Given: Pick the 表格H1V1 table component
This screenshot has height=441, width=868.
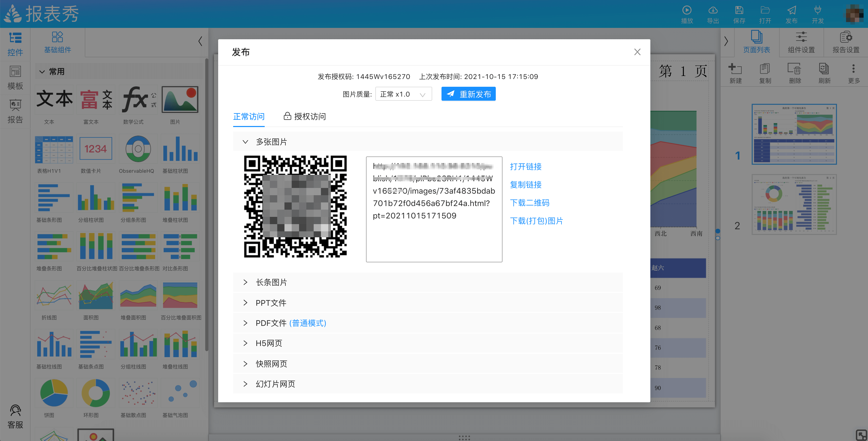Looking at the screenshot, I should tap(54, 149).
